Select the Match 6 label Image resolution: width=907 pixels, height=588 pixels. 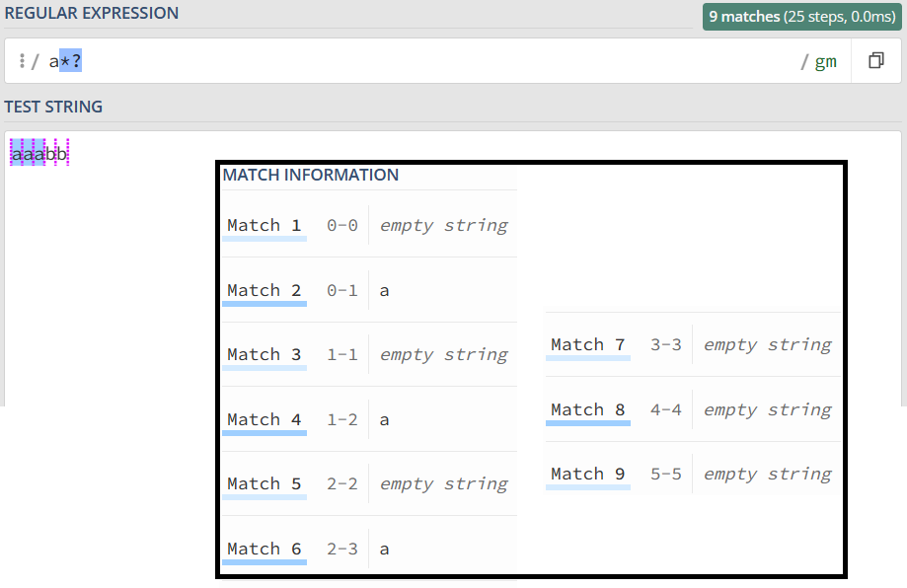point(264,549)
